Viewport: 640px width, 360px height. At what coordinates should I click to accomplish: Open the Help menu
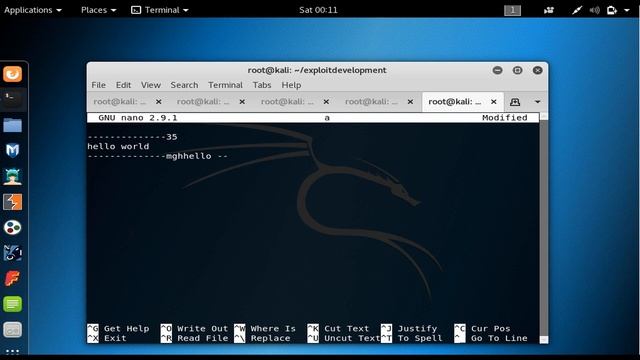291,85
